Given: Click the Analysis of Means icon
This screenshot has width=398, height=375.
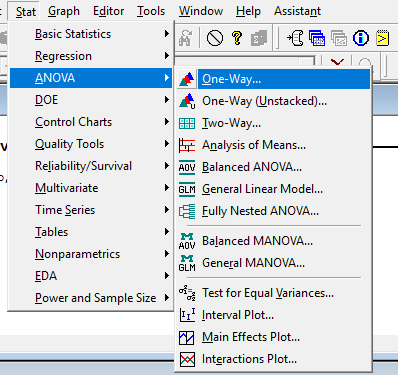Looking at the screenshot, I should (187, 145).
